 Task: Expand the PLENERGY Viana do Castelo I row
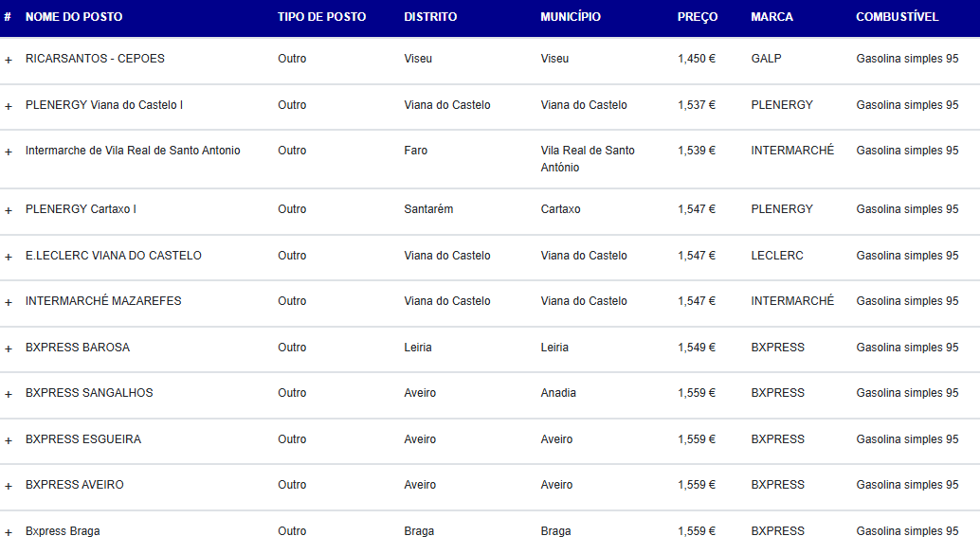[x=9, y=106]
